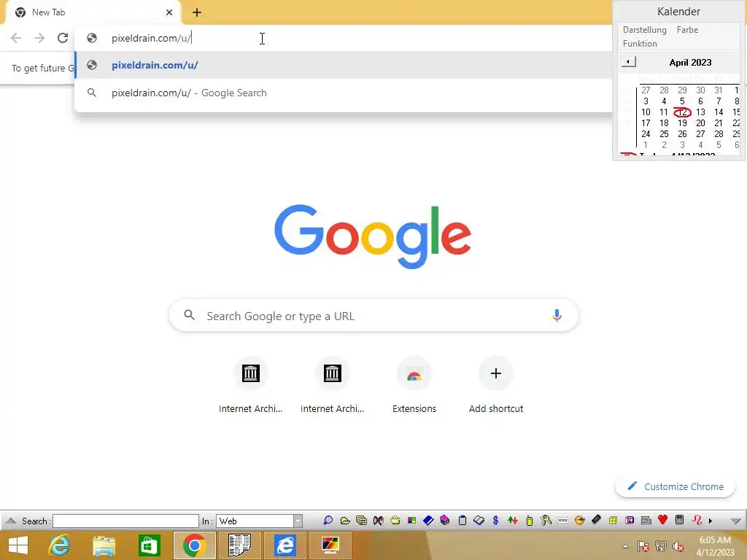This screenshot has height=560, width=747.
Task: Open File Explorer from taskbar
Action: pos(104,545)
